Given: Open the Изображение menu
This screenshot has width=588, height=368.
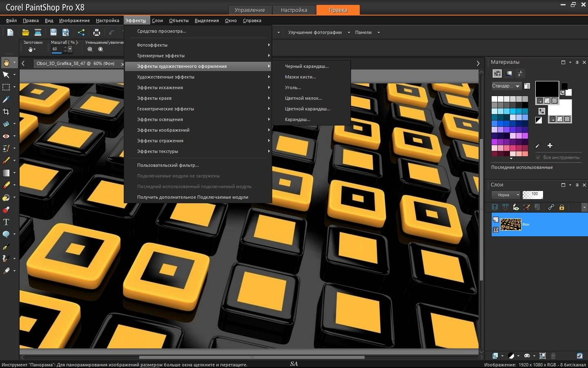Looking at the screenshot, I should pyautogui.click(x=74, y=20).
